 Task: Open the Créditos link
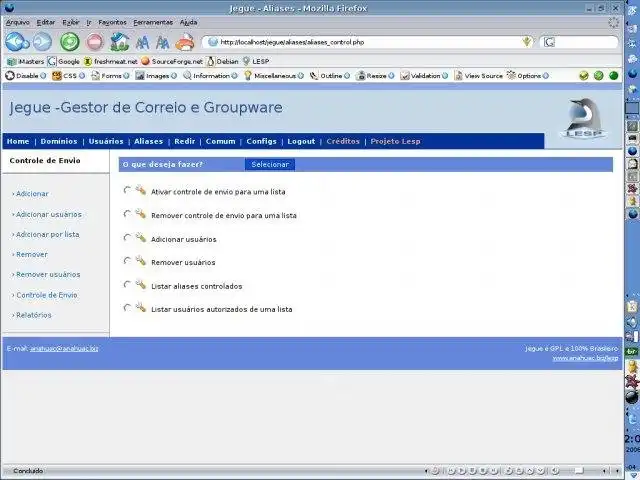point(343,141)
